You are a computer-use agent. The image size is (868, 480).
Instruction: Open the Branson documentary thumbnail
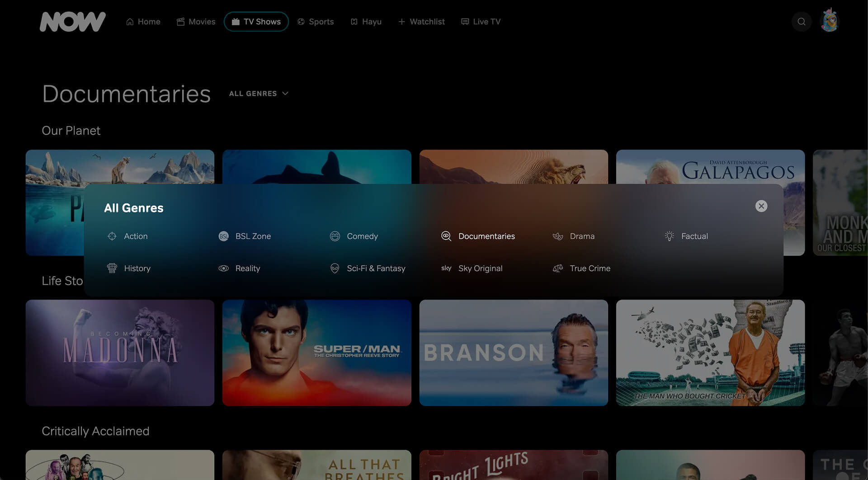click(514, 353)
